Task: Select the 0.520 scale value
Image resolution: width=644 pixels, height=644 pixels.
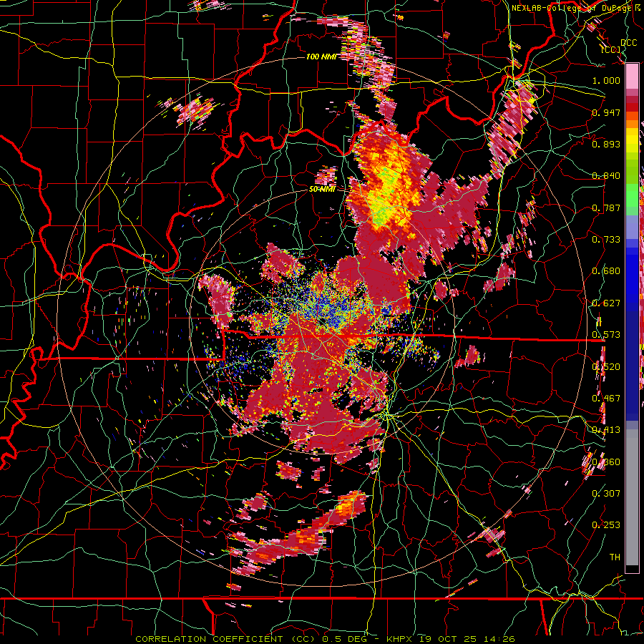Action: tap(606, 367)
